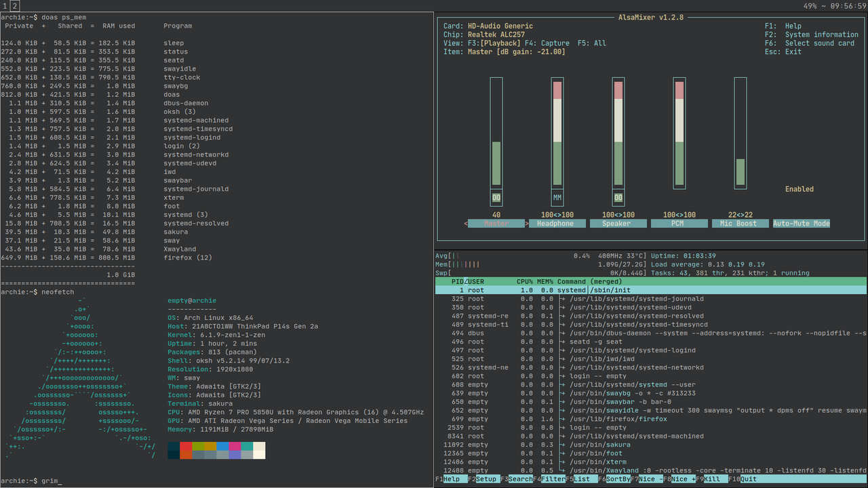The height and width of the screenshot is (488, 868).
Task: Click the F5: All view option
Action: 592,43
